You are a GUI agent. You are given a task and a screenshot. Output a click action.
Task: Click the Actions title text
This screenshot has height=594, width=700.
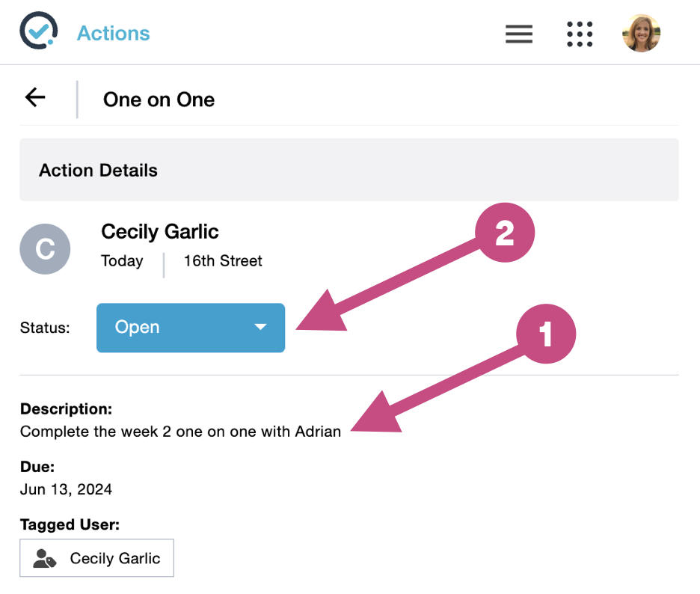(113, 34)
